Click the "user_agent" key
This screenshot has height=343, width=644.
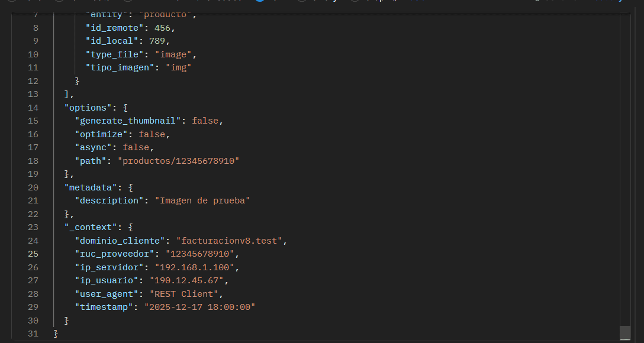click(107, 294)
